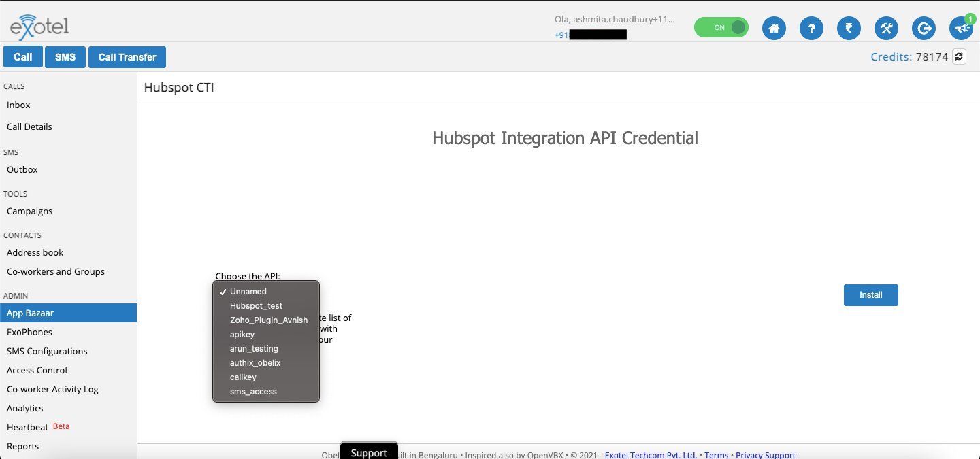Click the Call Transfer button

(127, 57)
